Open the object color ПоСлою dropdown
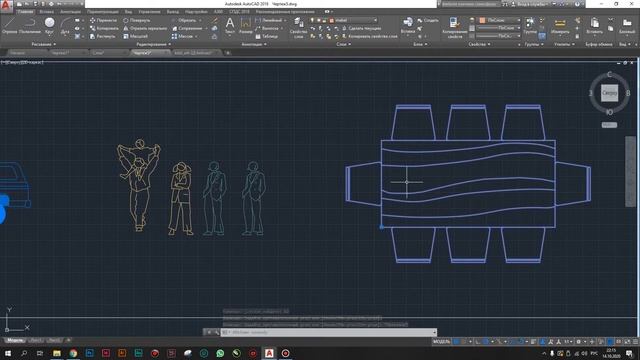This screenshot has height=360, width=640. (x=501, y=20)
